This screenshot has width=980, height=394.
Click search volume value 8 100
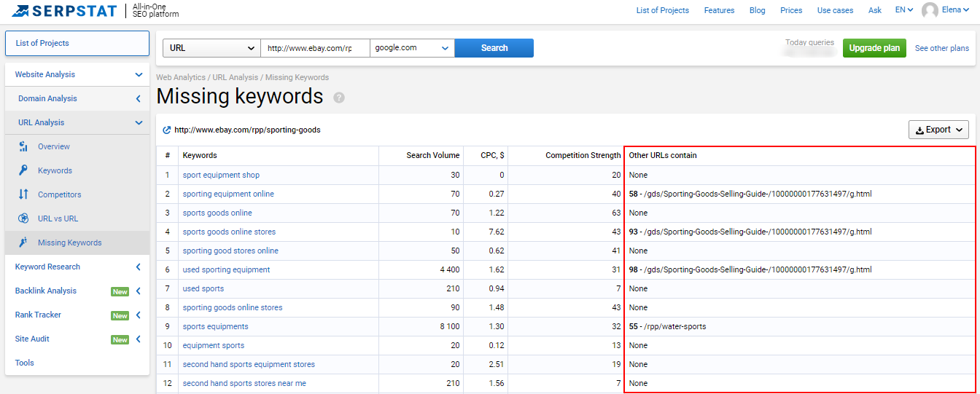click(450, 326)
